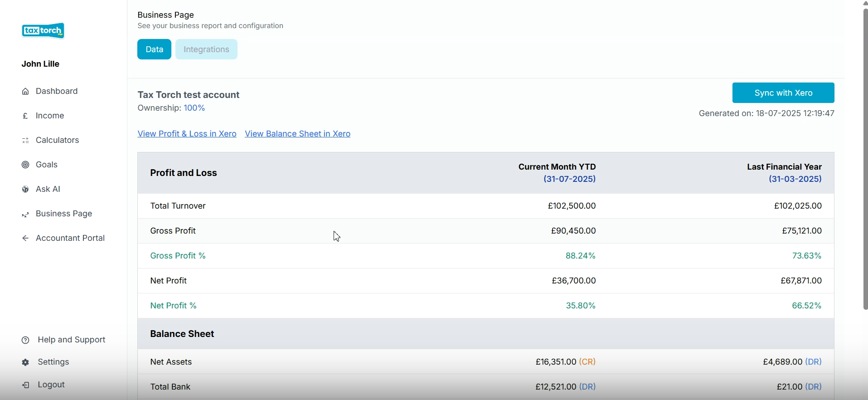Click the £102,025.00 turnover value
This screenshot has height=400, width=868.
[x=798, y=206]
